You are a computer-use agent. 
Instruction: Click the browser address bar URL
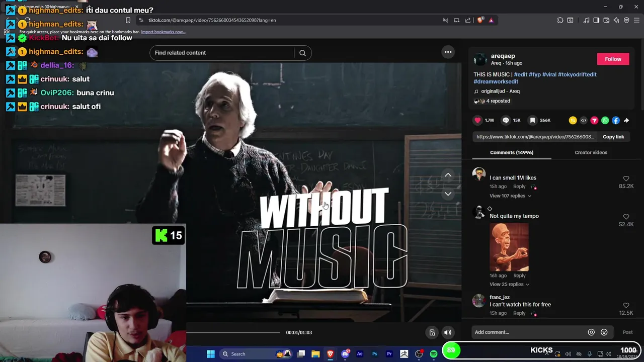(212, 20)
